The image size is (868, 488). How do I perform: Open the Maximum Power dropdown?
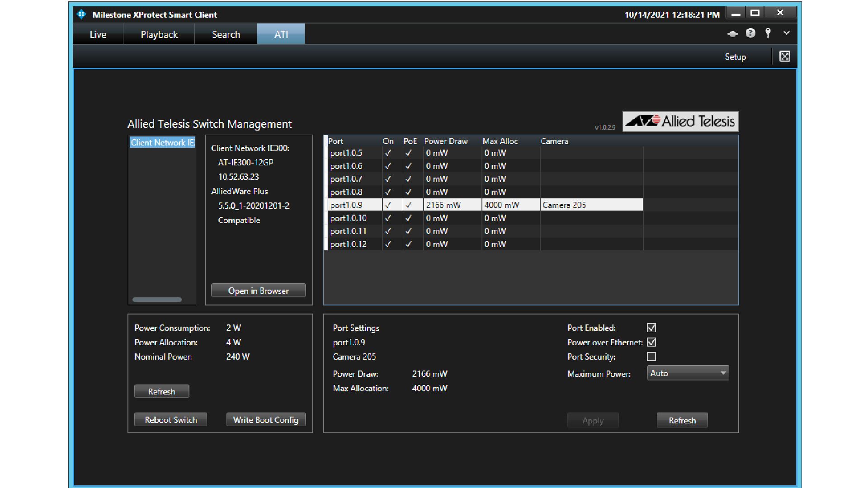(x=688, y=373)
